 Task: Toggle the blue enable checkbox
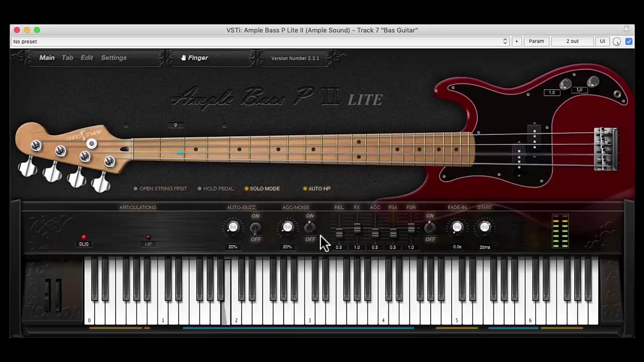pyautogui.click(x=629, y=41)
